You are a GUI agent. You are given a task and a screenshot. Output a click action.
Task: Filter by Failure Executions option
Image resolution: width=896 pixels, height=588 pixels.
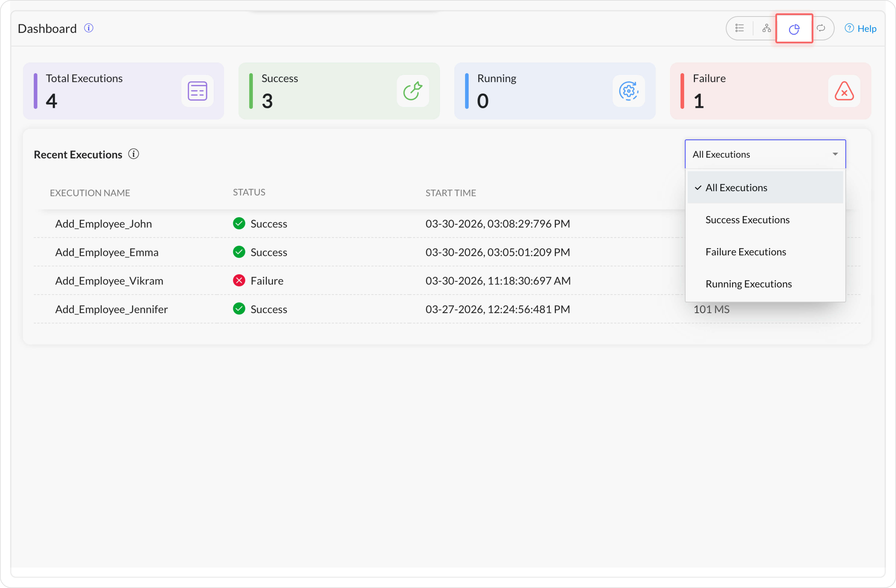[745, 252]
